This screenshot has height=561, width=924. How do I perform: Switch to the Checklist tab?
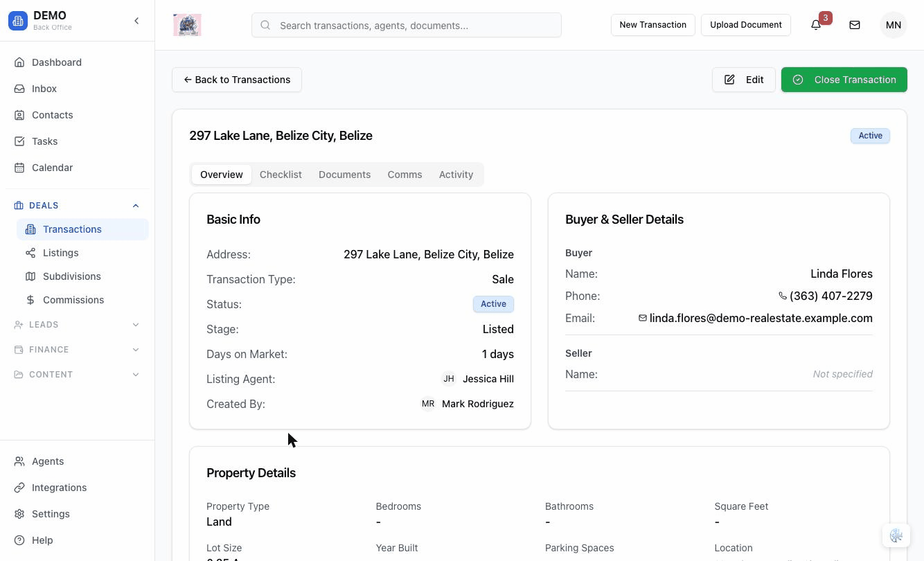point(281,175)
